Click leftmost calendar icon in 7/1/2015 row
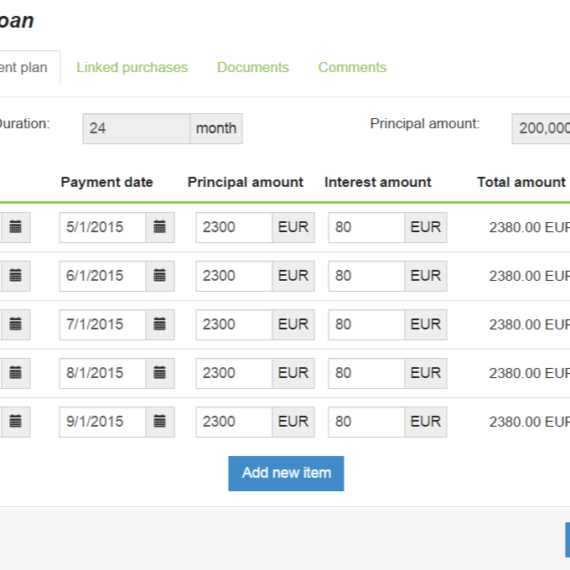This screenshot has width=570, height=570. (16, 325)
